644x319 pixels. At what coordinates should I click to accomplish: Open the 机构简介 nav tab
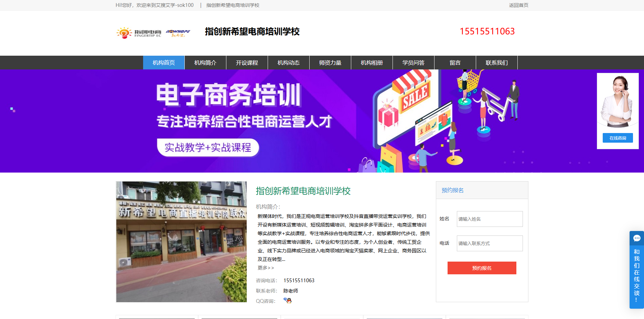coord(205,63)
